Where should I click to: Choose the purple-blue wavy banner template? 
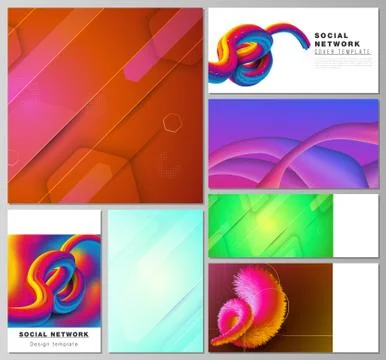293,144
